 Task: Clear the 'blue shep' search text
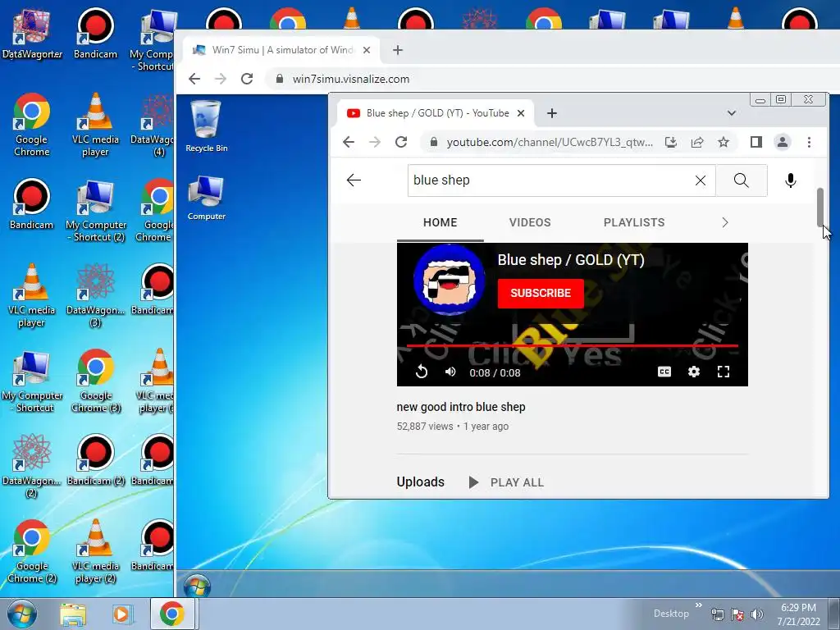click(701, 180)
